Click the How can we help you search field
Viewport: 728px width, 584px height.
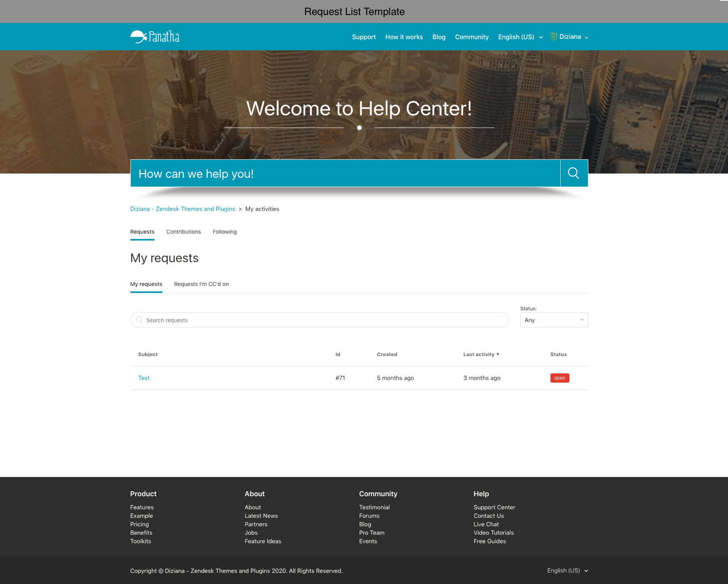pos(345,173)
